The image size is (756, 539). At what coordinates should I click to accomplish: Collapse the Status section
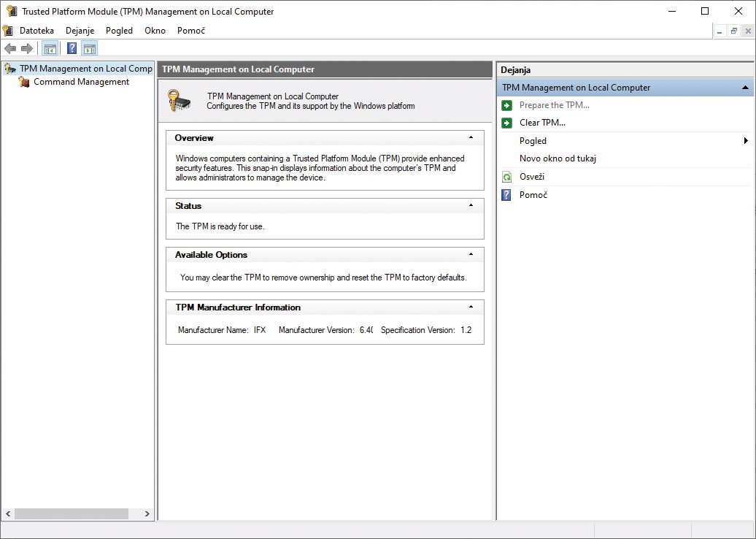[471, 205]
